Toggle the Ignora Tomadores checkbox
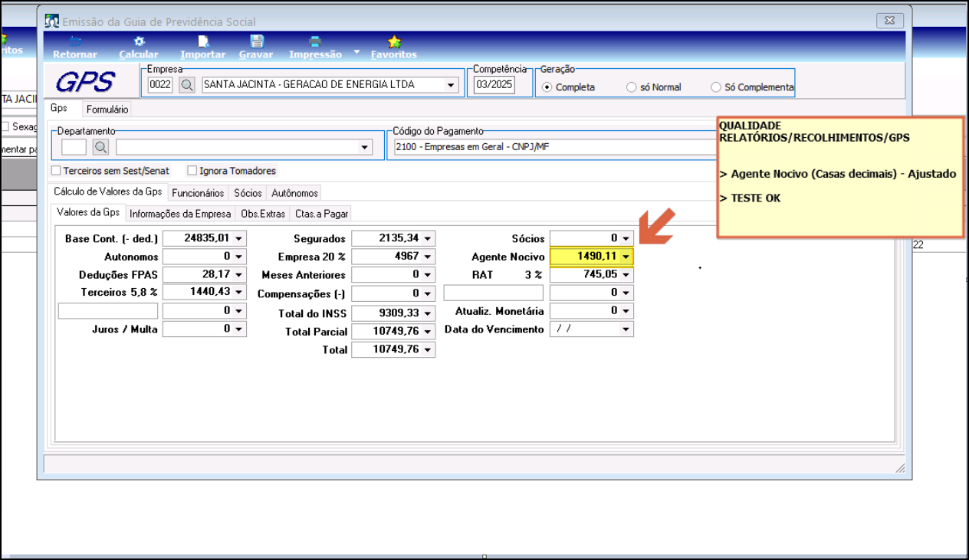The width and height of the screenshot is (969, 560). tap(192, 171)
